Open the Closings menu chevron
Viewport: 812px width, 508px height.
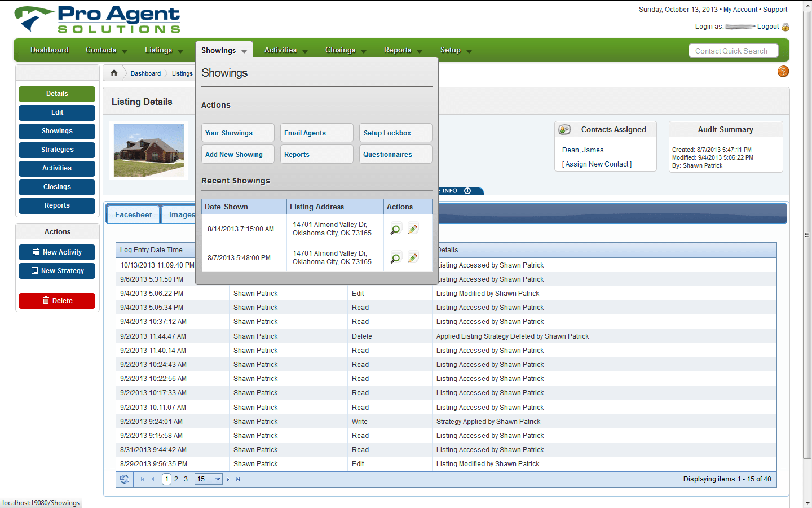[364, 50]
